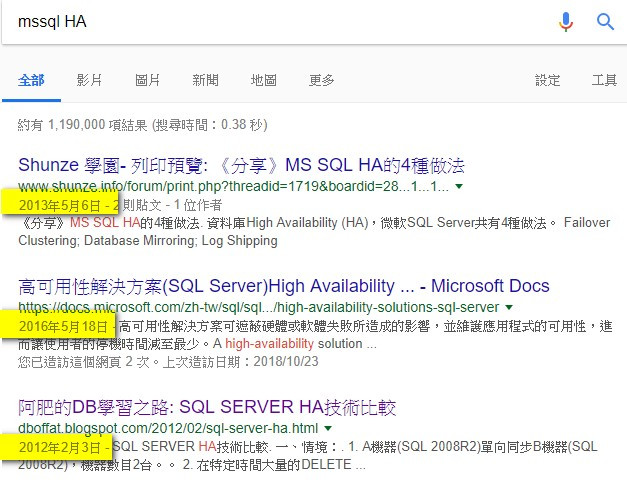
Task: Click the docs.microsoft.com zh-tw URL text
Action: pos(258,307)
